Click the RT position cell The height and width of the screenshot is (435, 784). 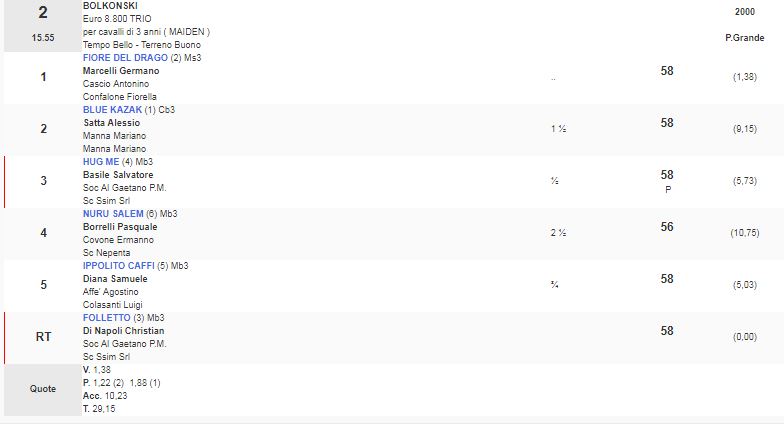[x=43, y=337]
